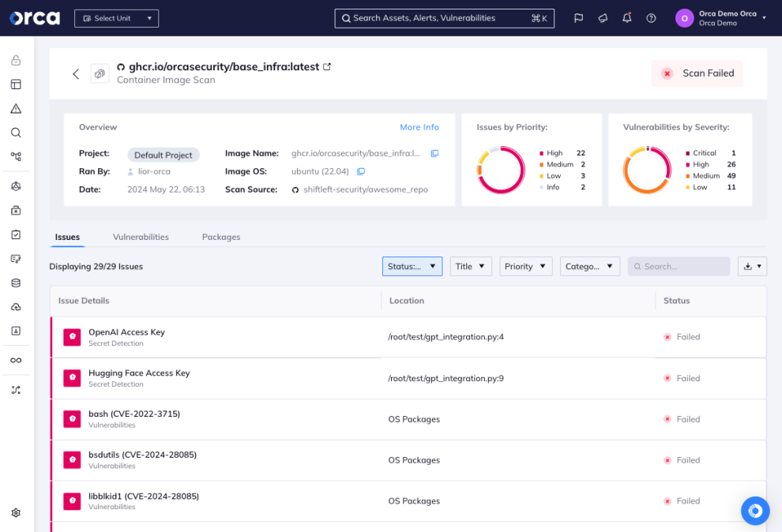Expand the Select Unit dropdown
The height and width of the screenshot is (532, 782).
tap(116, 18)
